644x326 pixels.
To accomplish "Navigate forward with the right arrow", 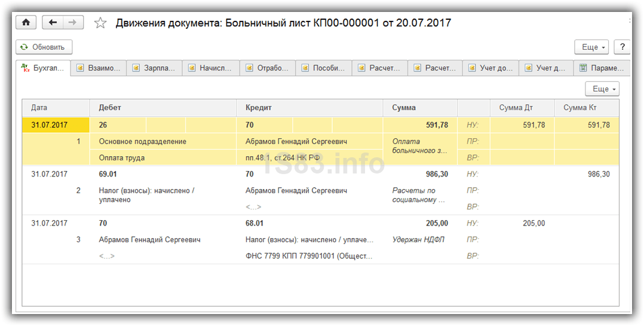I will pos(73,23).
